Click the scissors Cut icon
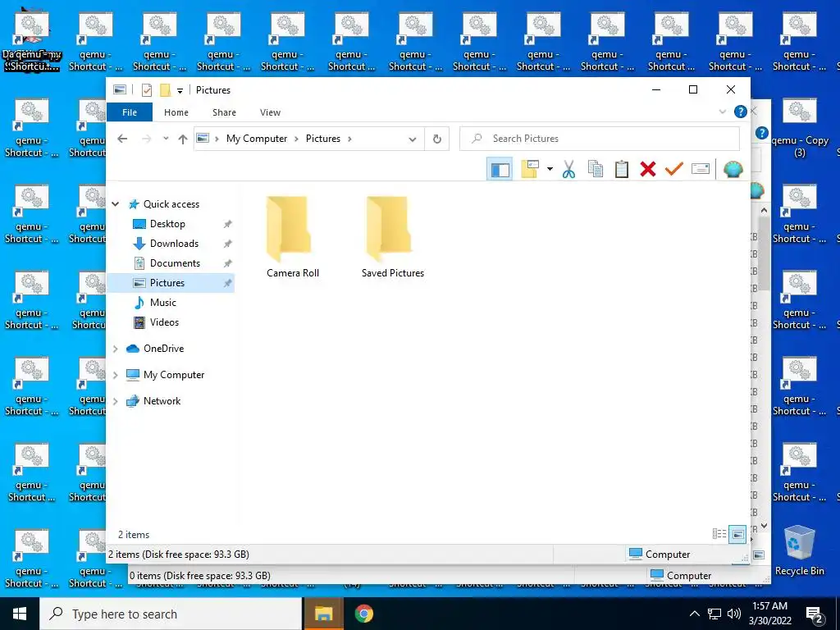 coord(568,169)
